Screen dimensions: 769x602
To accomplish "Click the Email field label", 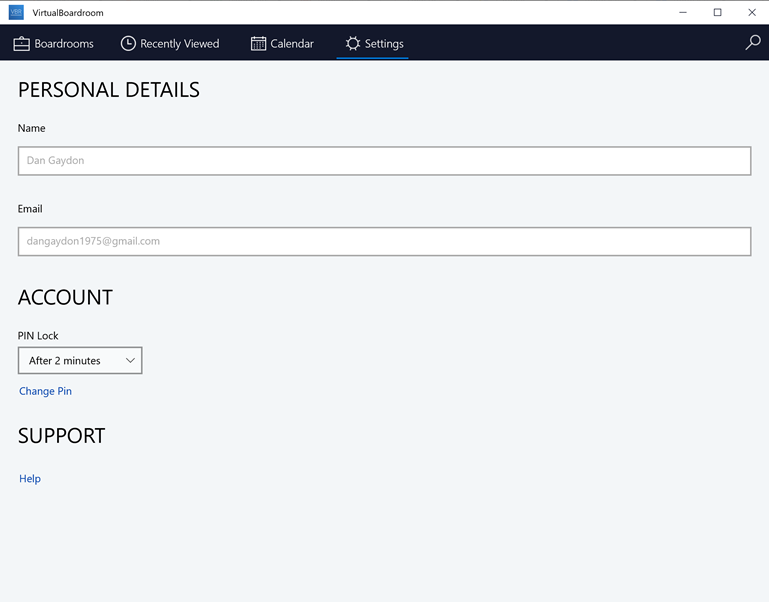I will click(30, 209).
